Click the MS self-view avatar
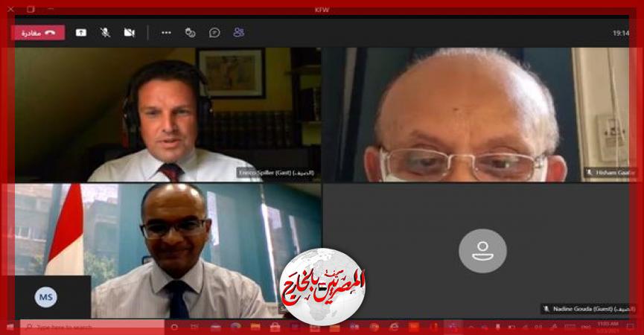This screenshot has width=644, height=335. tap(45, 297)
